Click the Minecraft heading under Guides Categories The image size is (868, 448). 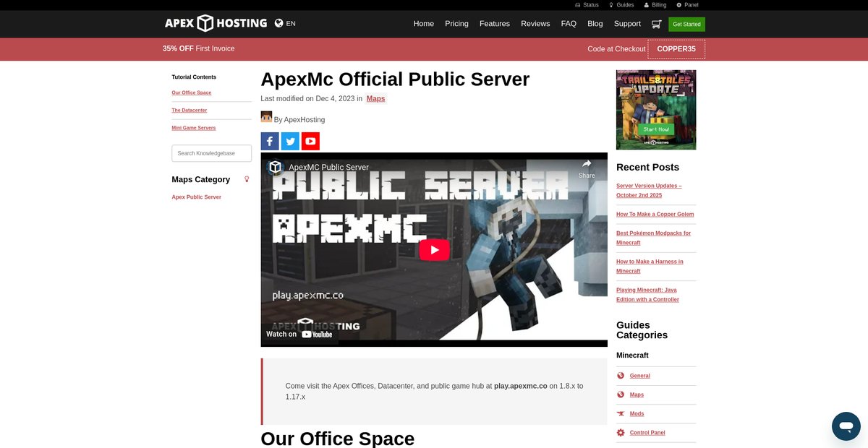(x=632, y=355)
